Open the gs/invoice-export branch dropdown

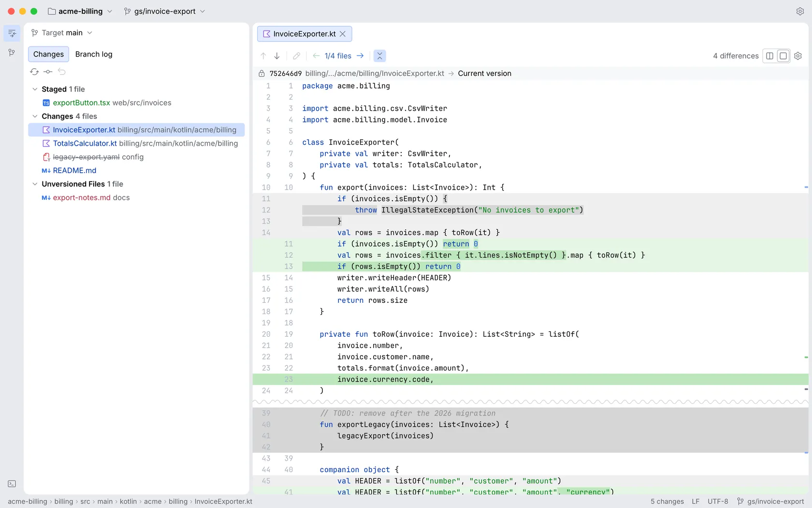click(x=164, y=11)
